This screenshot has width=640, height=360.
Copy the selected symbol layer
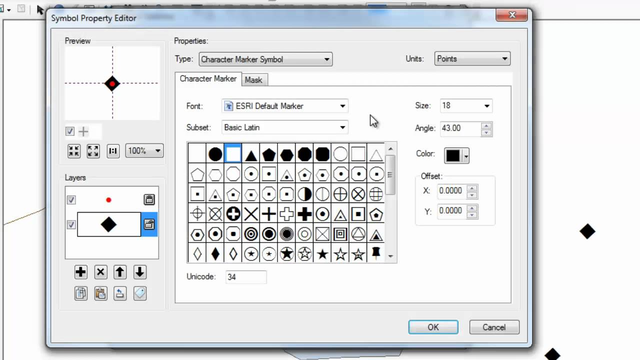pos(81,293)
